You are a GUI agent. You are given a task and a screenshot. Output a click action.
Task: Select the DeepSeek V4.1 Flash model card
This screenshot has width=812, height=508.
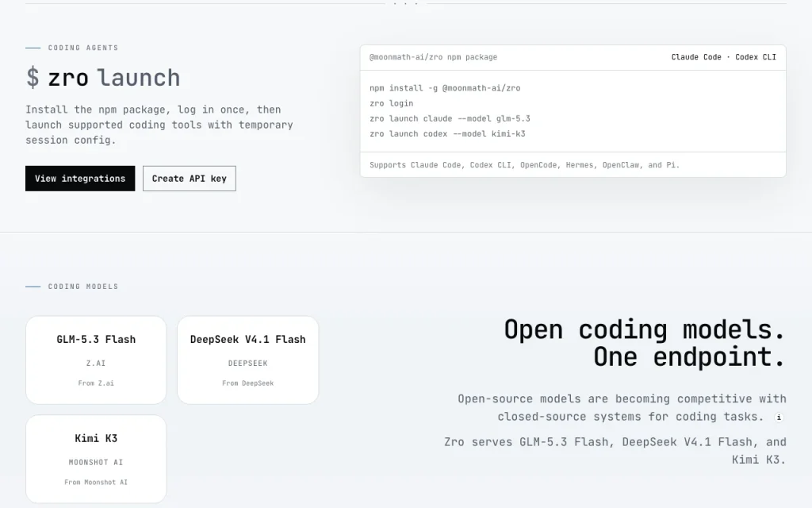pos(248,360)
